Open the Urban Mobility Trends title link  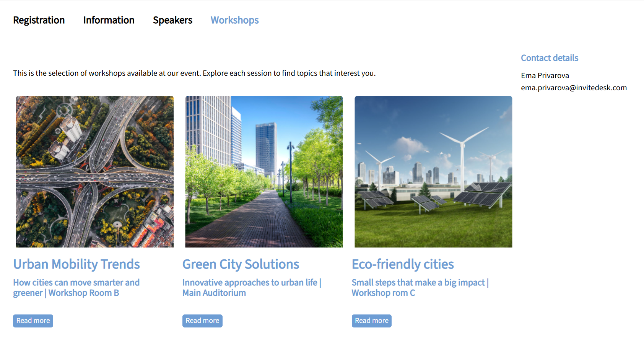click(x=76, y=264)
